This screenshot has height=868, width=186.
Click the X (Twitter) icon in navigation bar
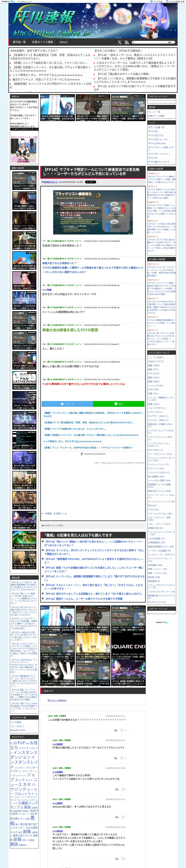(x=120, y=42)
